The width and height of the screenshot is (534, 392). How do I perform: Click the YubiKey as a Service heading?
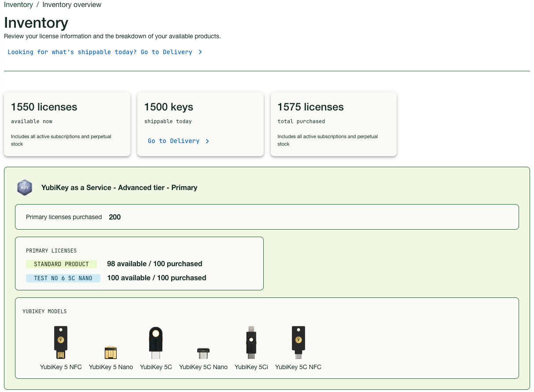119,187
